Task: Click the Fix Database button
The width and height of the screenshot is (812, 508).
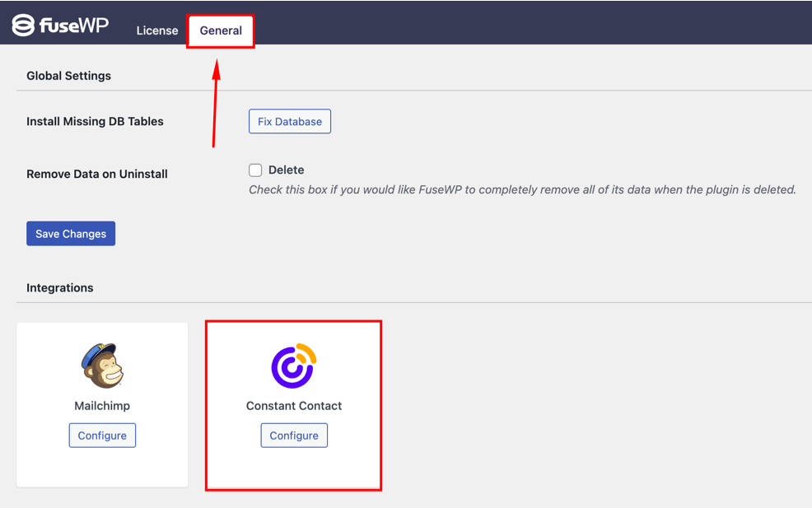Action: point(290,121)
